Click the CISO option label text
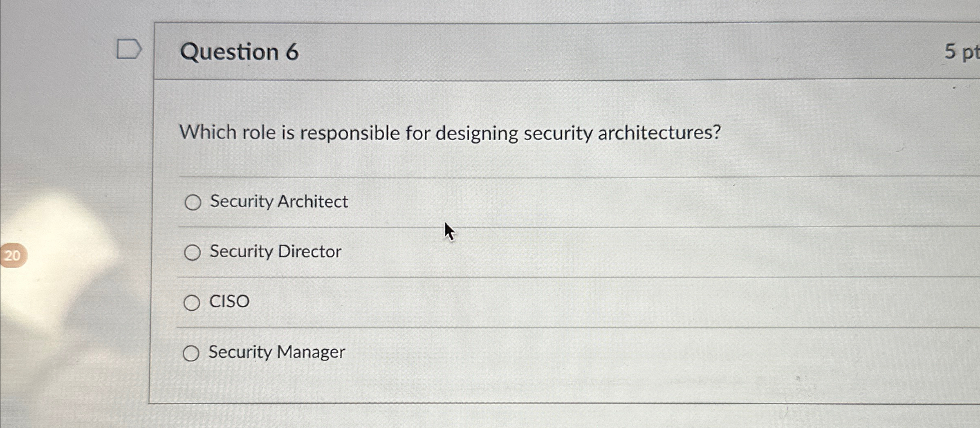This screenshot has width=980, height=428. coord(229,301)
